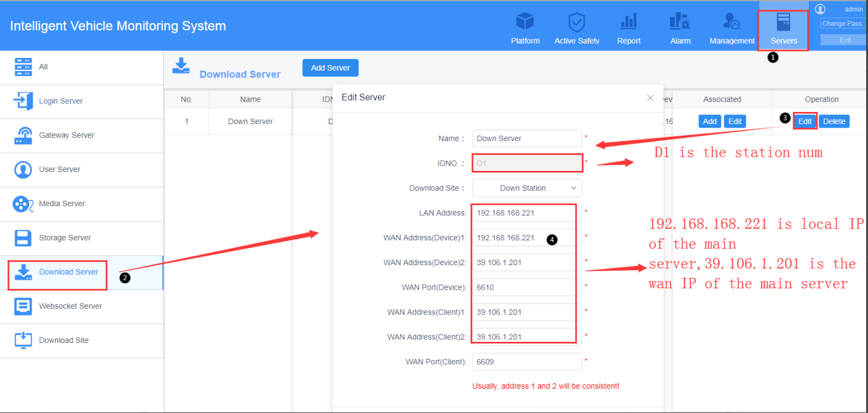Image resolution: width=868 pixels, height=413 pixels.
Task: Click the admin user avatar icon
Action: point(820,9)
